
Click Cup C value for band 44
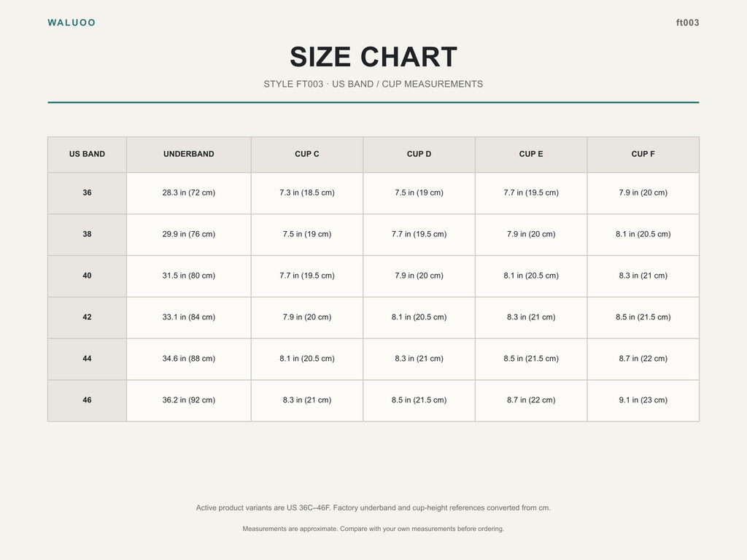tap(307, 359)
